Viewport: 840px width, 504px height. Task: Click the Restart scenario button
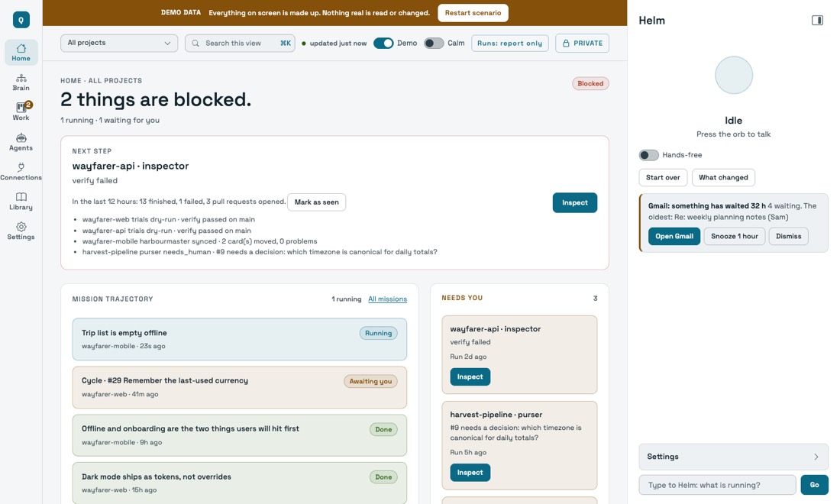click(x=473, y=13)
